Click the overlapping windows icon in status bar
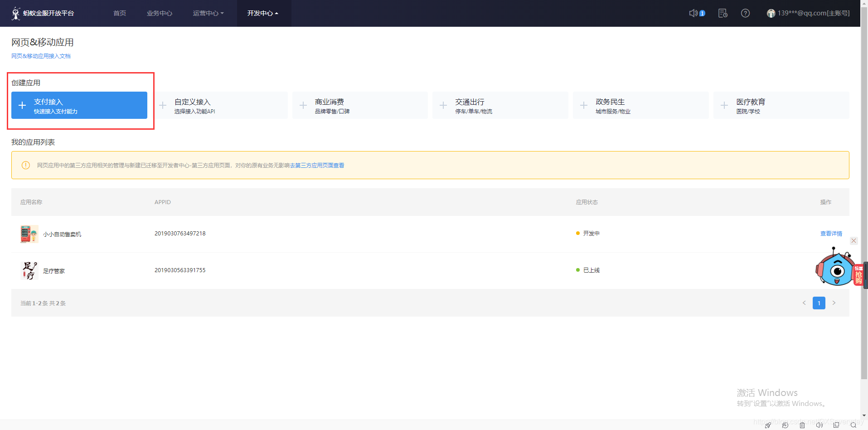 point(836,425)
